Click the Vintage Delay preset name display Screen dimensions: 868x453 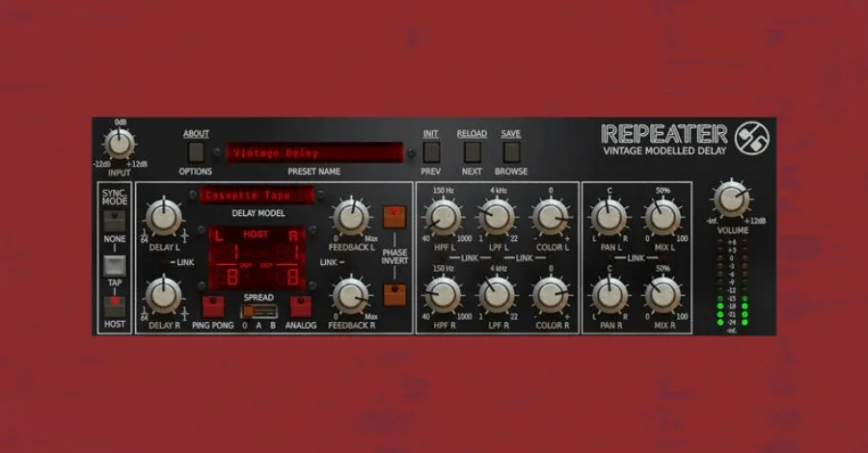(x=314, y=152)
